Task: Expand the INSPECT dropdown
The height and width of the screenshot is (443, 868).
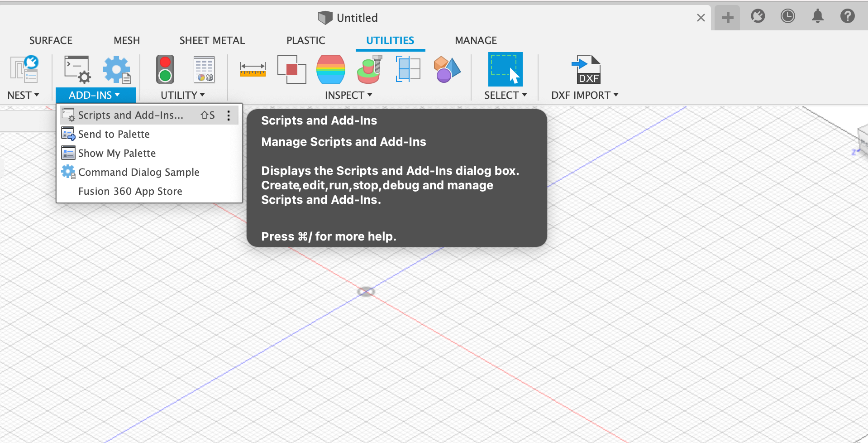Action: coord(370,95)
